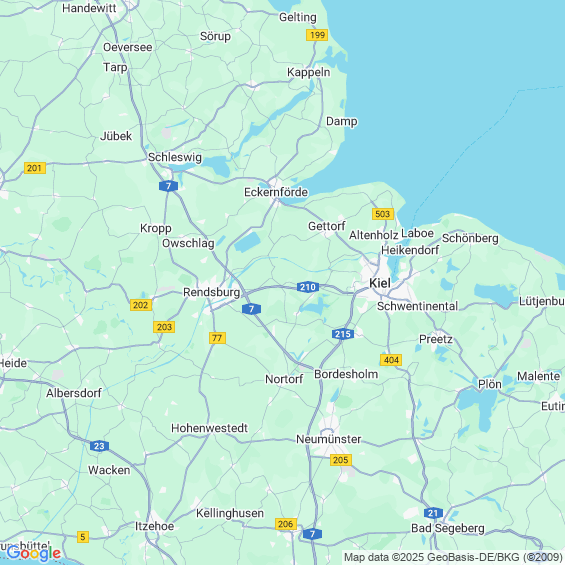Select the yellow 199 road marker
The width and height of the screenshot is (565, 565).
point(317,35)
